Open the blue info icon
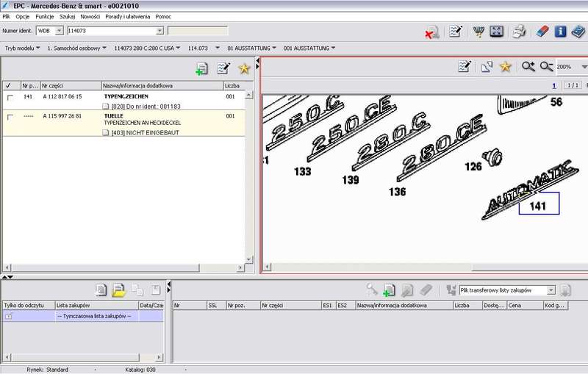588x374 pixels. (561, 32)
